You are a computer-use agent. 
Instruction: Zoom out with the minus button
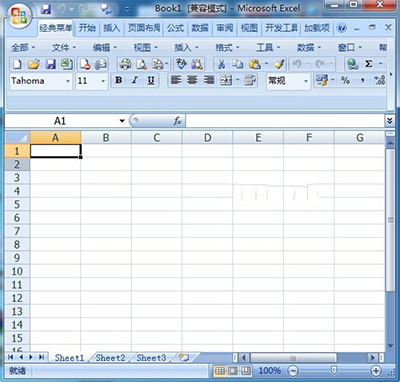click(x=293, y=370)
